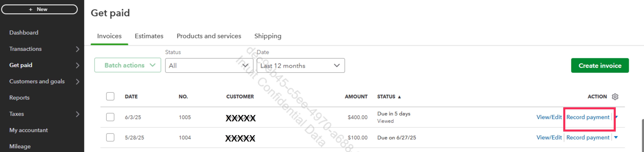
Task: Expand the Taxes sidebar chevron
Action: click(x=77, y=114)
